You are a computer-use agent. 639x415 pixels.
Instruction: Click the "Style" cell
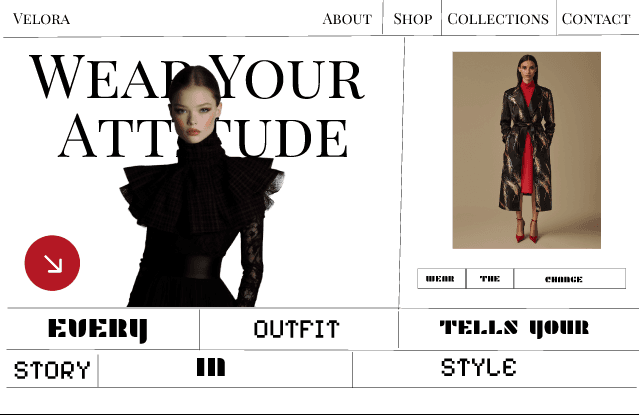pos(495,369)
